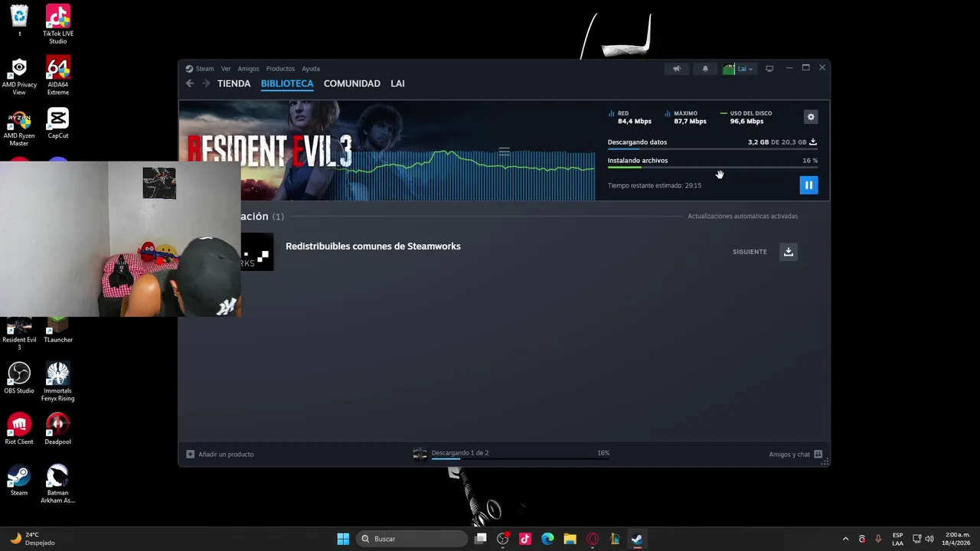Open CapCut desktop icon
The height and width of the screenshot is (551, 980).
(x=58, y=123)
